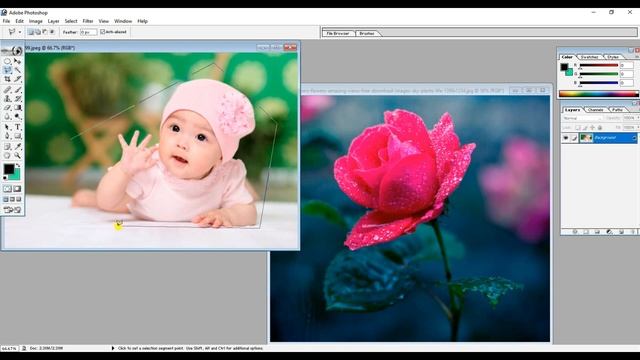Select the Magic Wand tool
This screenshot has width=640, height=360.
pos(18,70)
